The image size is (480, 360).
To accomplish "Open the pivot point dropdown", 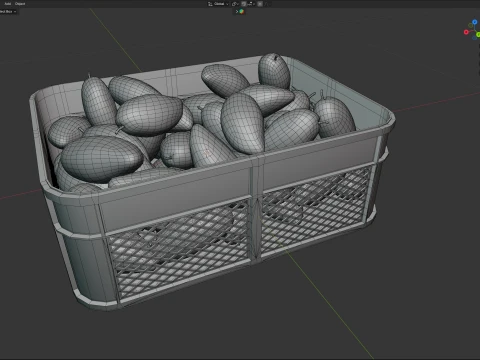I will 235,4.
